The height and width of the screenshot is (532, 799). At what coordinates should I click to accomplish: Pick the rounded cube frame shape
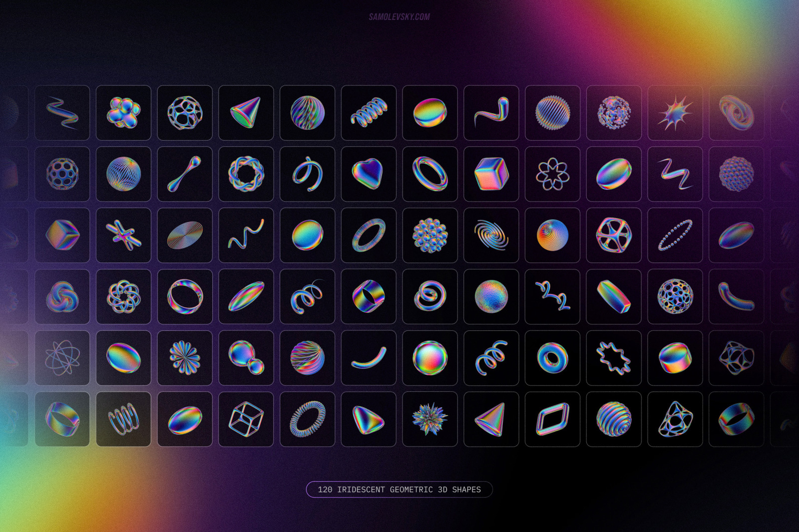[614, 236]
